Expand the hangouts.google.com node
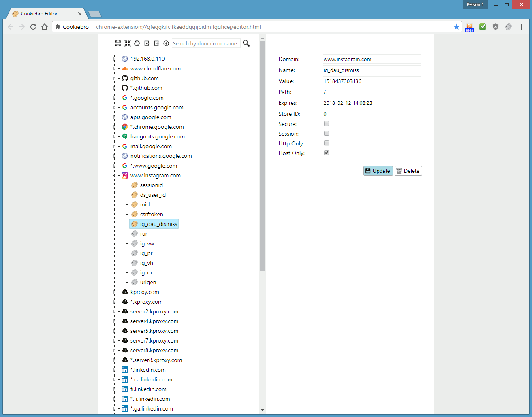Screen dimensions: 532x417 pyautogui.click(x=115, y=136)
